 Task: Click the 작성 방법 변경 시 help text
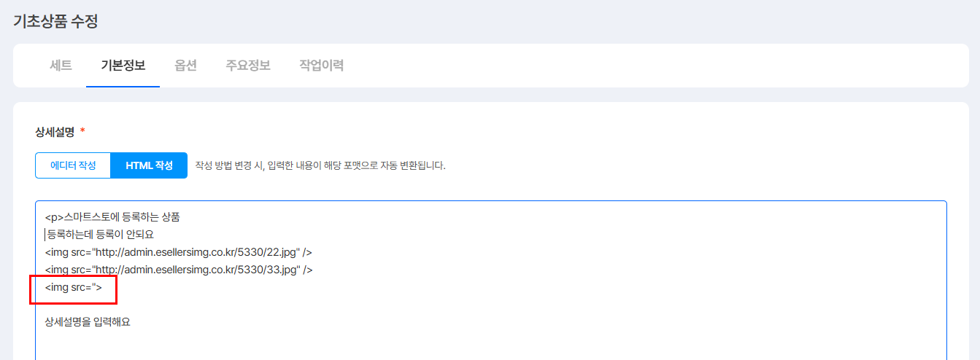click(x=320, y=165)
